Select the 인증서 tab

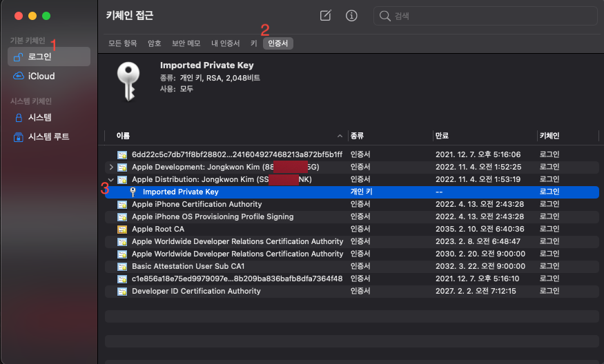tap(277, 43)
